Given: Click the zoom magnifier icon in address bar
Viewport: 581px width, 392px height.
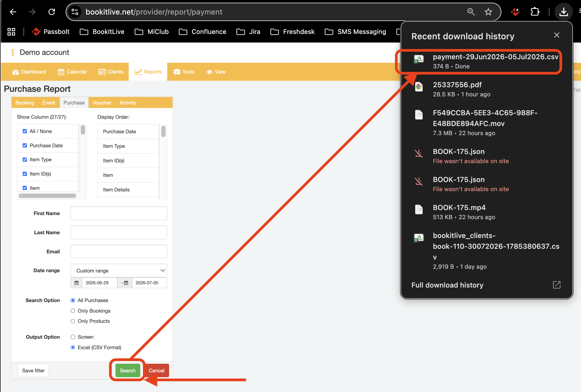Looking at the screenshot, I should [x=471, y=12].
